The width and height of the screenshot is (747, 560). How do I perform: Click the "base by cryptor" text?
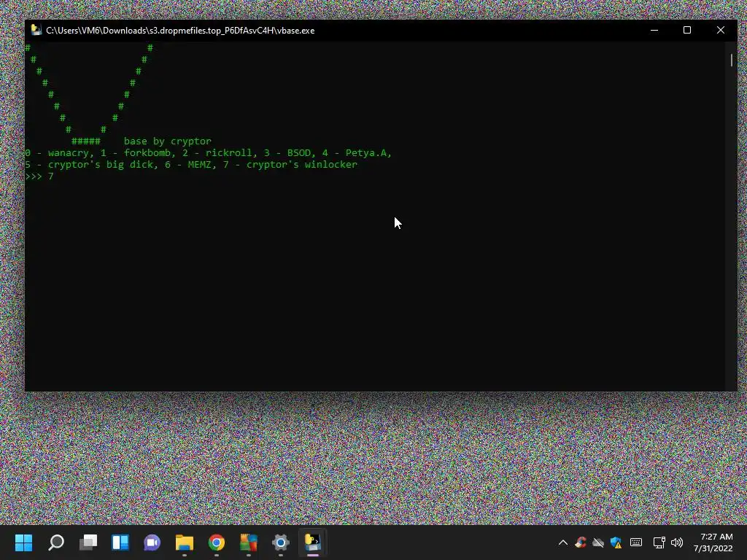[x=167, y=141]
